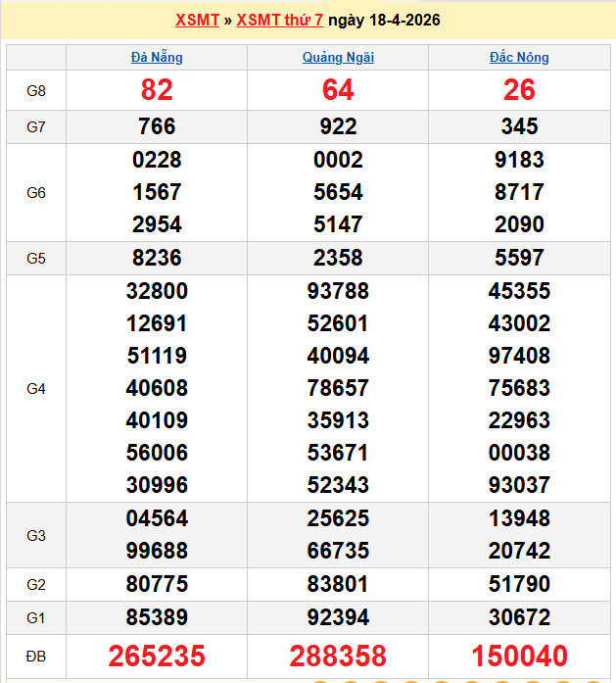The height and width of the screenshot is (683, 616).
Task: Select the G8 number 64
Action: (x=338, y=90)
